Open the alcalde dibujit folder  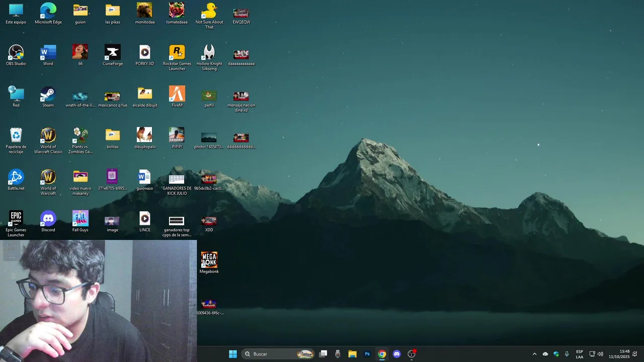tap(144, 97)
